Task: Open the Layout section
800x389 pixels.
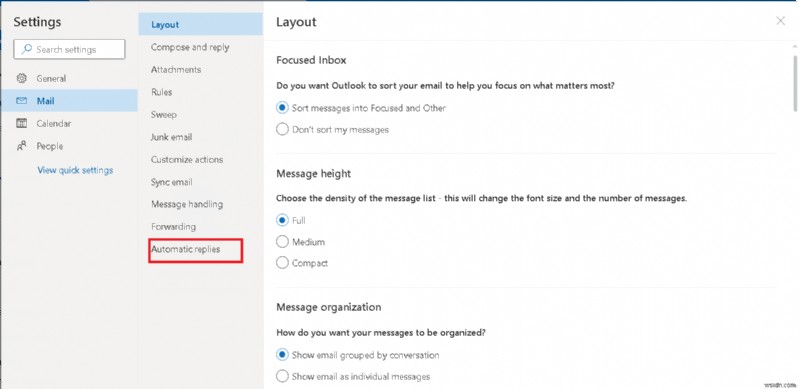Action: click(201, 25)
